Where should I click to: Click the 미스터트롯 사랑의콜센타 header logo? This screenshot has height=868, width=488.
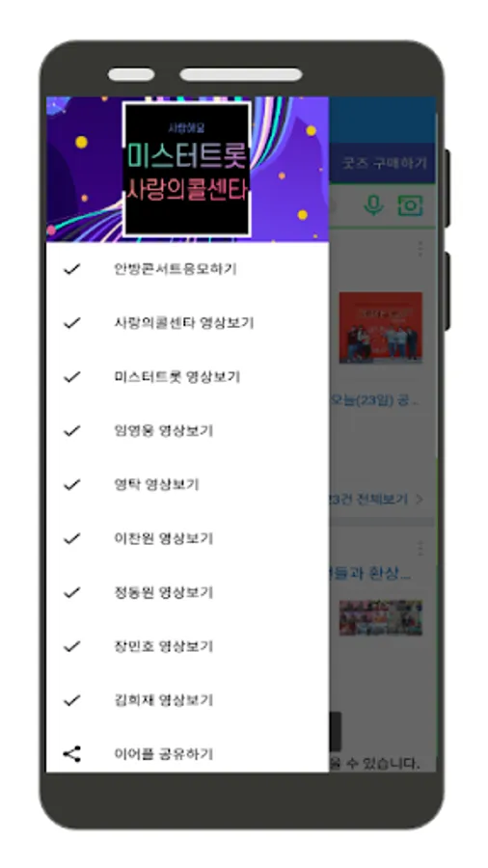coord(187,169)
